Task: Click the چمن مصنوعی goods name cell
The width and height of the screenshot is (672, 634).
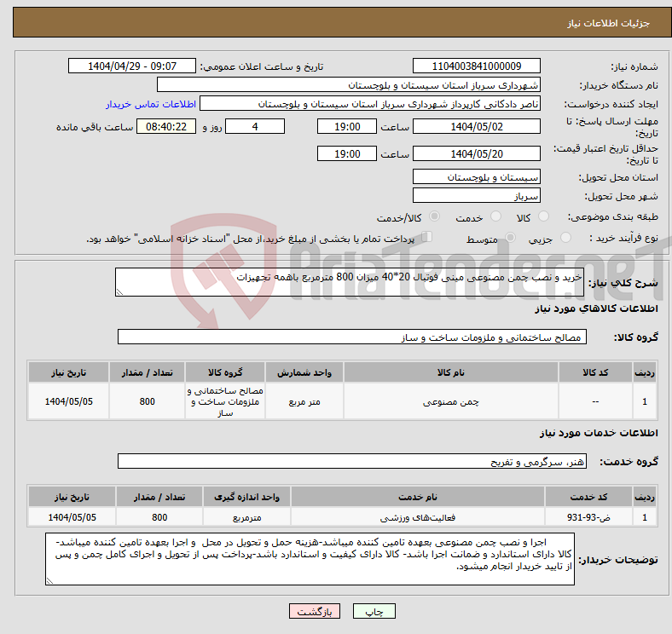Action: [451, 401]
